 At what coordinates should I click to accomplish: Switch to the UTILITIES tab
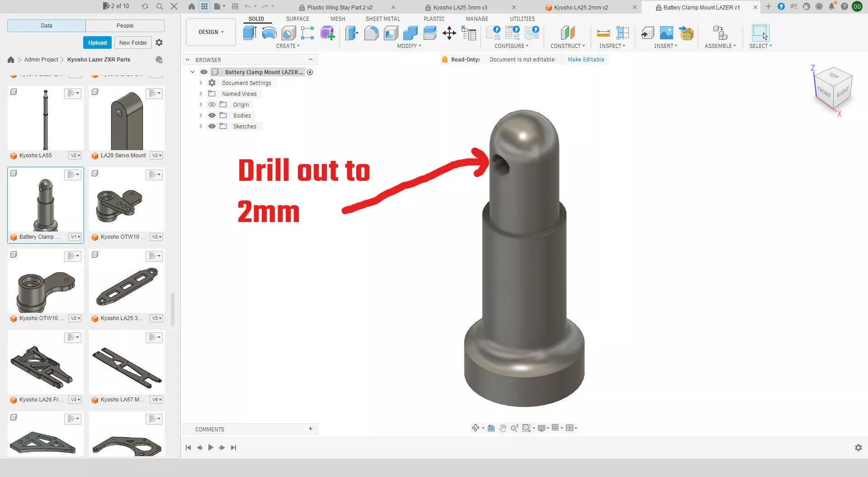522,19
